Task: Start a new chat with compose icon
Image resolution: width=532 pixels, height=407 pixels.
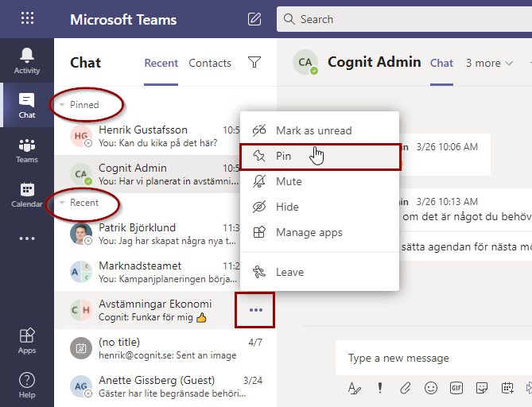Action: 254,19
